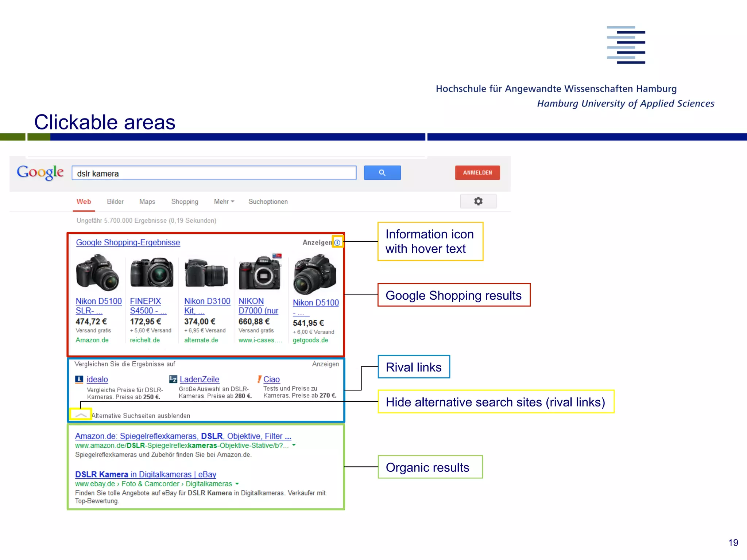This screenshot has height=560, width=747.
Task: Click Alternative Suchseiten ausblenden text
Action: [141, 416]
